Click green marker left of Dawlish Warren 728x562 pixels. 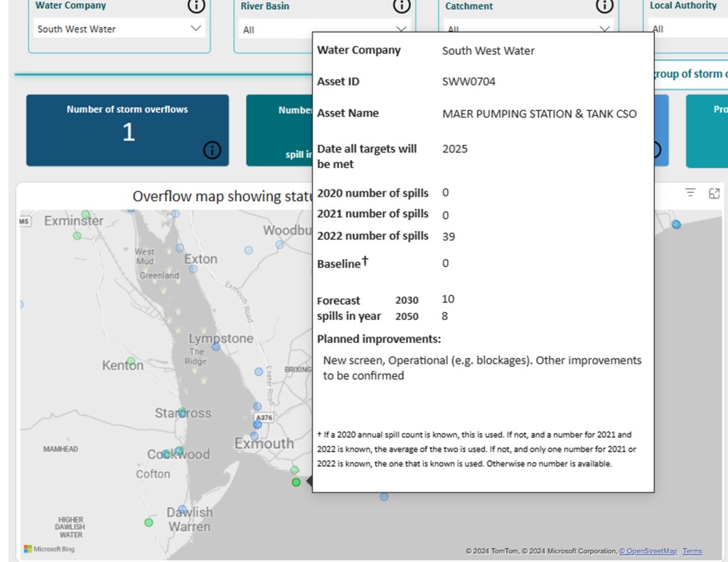click(x=149, y=522)
